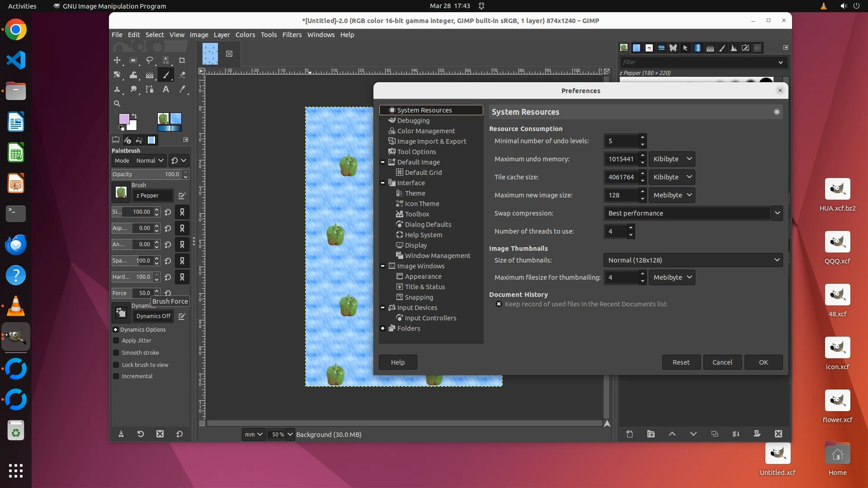The height and width of the screenshot is (488, 868).
Task: Open the Filters menu
Action: pyautogui.click(x=292, y=35)
